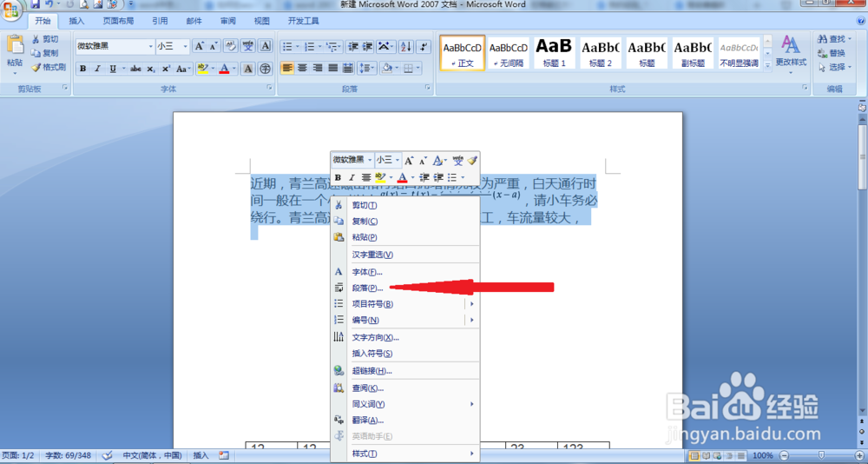Toggle Bold on the mini toolbar
The width and height of the screenshot is (868, 464).
pos(338,177)
